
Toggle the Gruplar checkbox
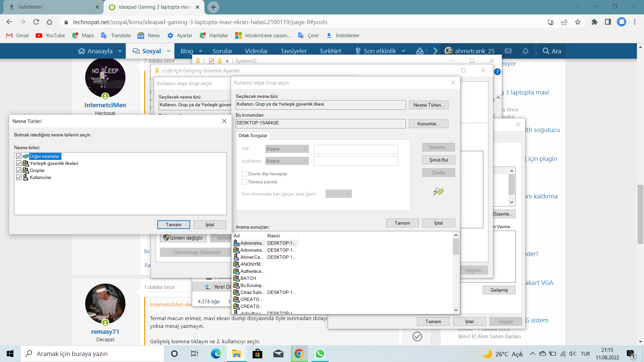[19, 170]
